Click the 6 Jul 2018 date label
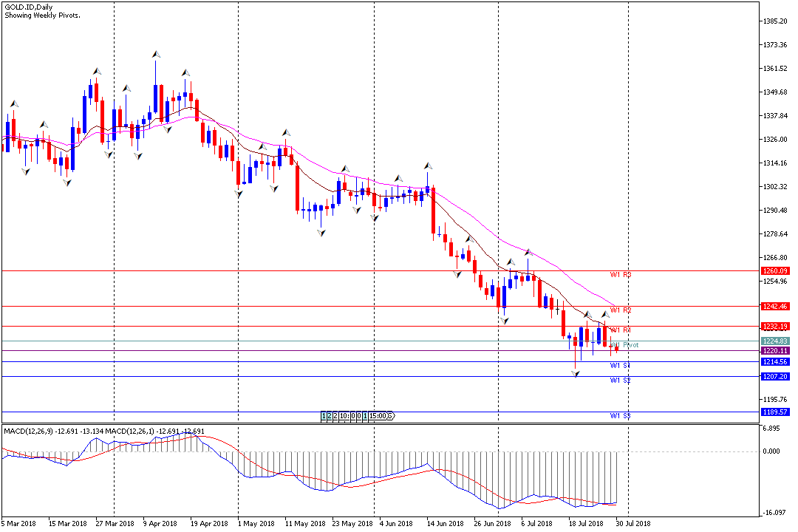Screen dimensions: 798x532 tap(536, 524)
